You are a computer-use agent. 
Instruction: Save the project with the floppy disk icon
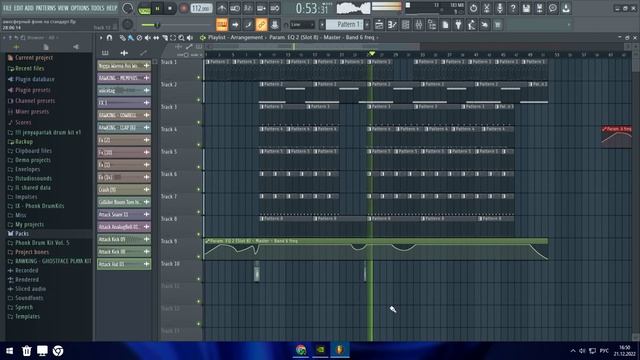526,8
